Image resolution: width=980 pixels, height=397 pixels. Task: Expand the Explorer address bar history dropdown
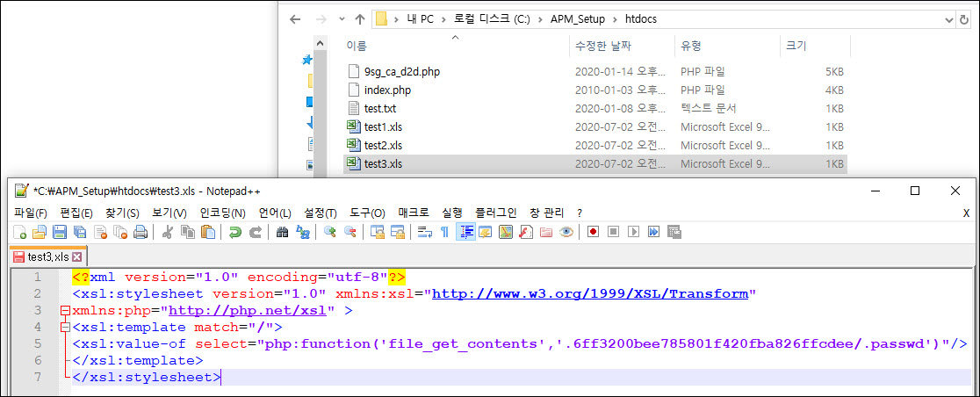949,19
